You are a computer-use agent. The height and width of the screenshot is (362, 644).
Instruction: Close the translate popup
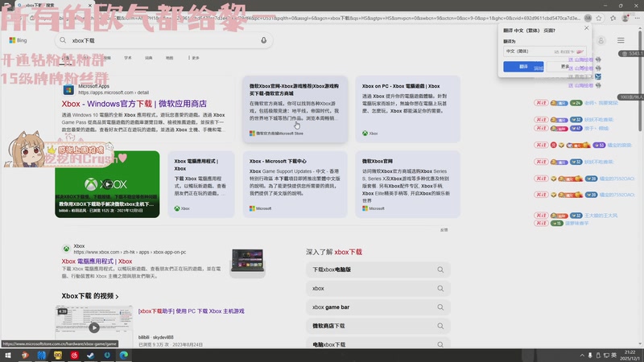coord(586,28)
